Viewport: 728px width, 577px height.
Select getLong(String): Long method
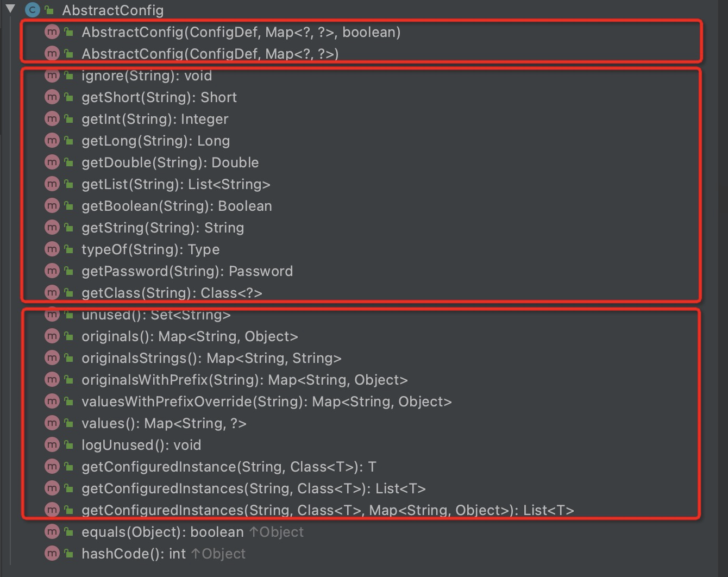point(156,141)
